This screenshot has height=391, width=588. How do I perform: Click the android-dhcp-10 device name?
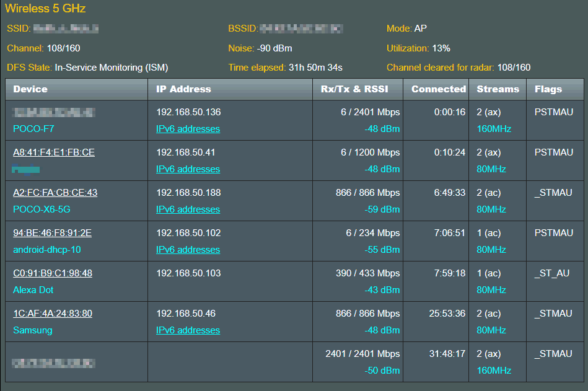(47, 250)
